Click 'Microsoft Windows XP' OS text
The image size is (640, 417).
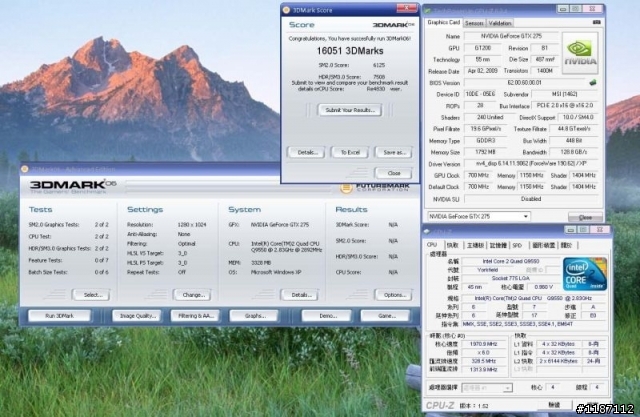[276, 272]
